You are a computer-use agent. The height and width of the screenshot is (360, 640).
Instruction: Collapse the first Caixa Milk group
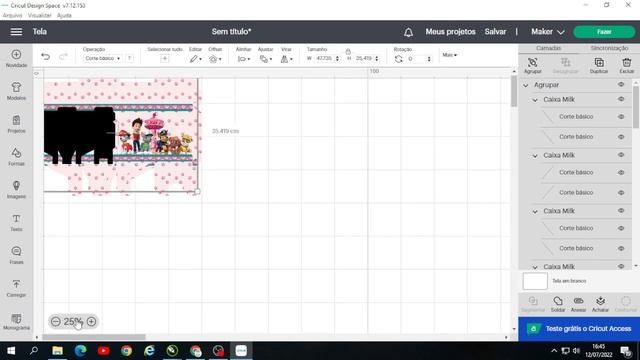pyautogui.click(x=535, y=100)
